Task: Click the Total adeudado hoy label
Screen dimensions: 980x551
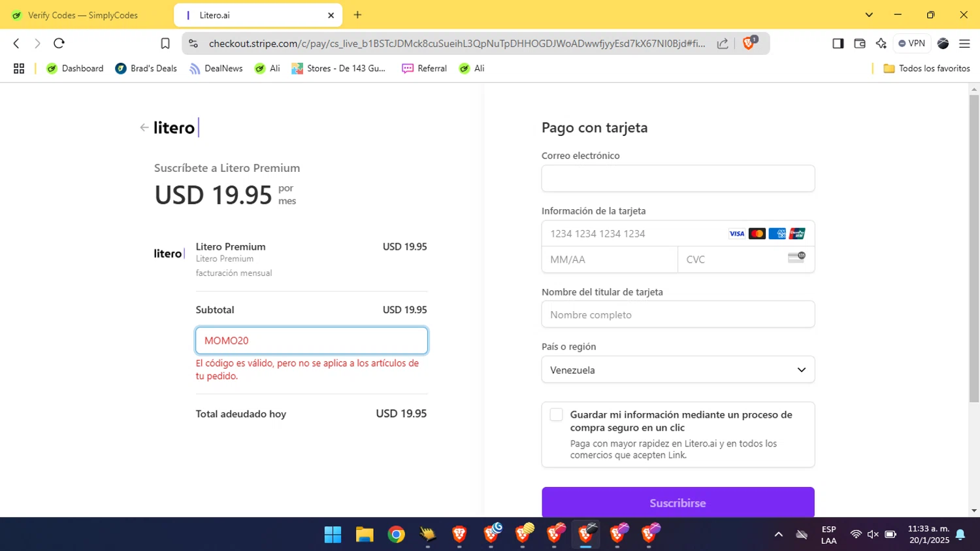Action: [241, 414]
